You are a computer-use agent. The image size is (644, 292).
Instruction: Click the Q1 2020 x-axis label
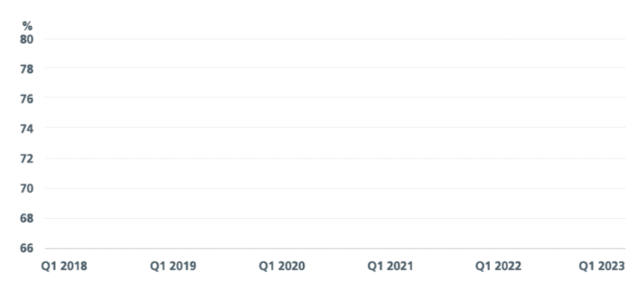(x=282, y=266)
